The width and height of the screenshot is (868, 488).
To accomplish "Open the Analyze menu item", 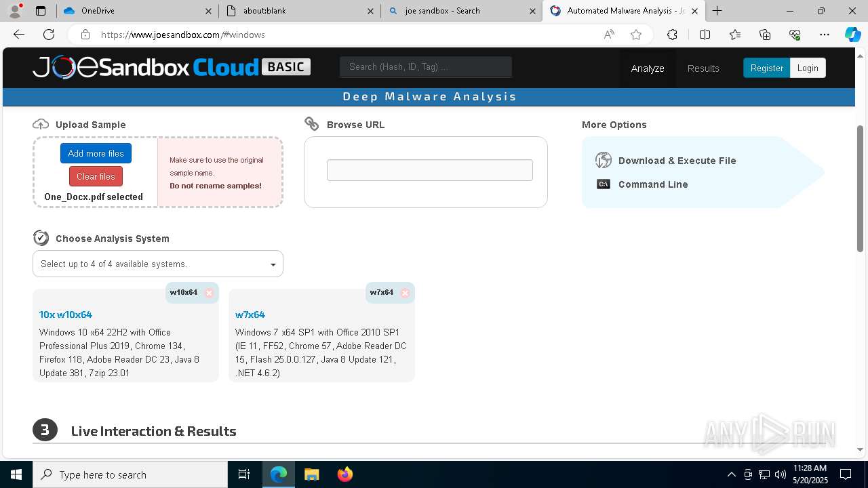I will pyautogui.click(x=648, y=68).
